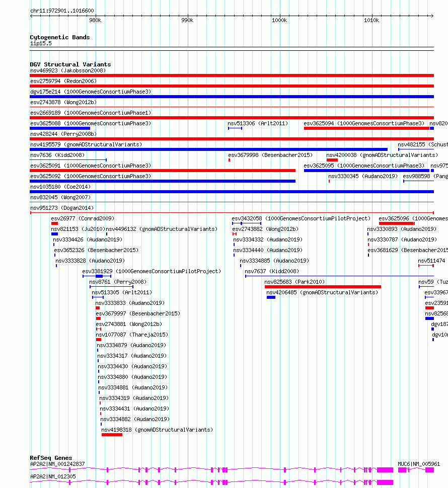Open nsv1077087 (Thareja2015) variant
The width and height of the screenshot is (448, 488).
[132, 335]
